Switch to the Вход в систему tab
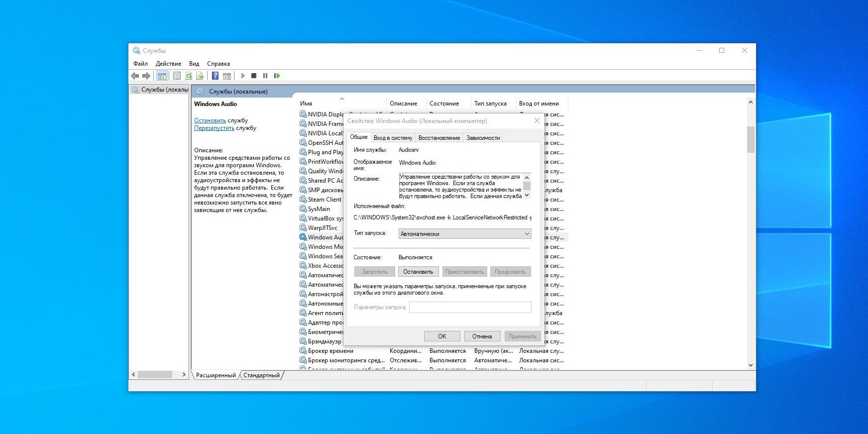Screen dimensions: 868x434 point(393,138)
